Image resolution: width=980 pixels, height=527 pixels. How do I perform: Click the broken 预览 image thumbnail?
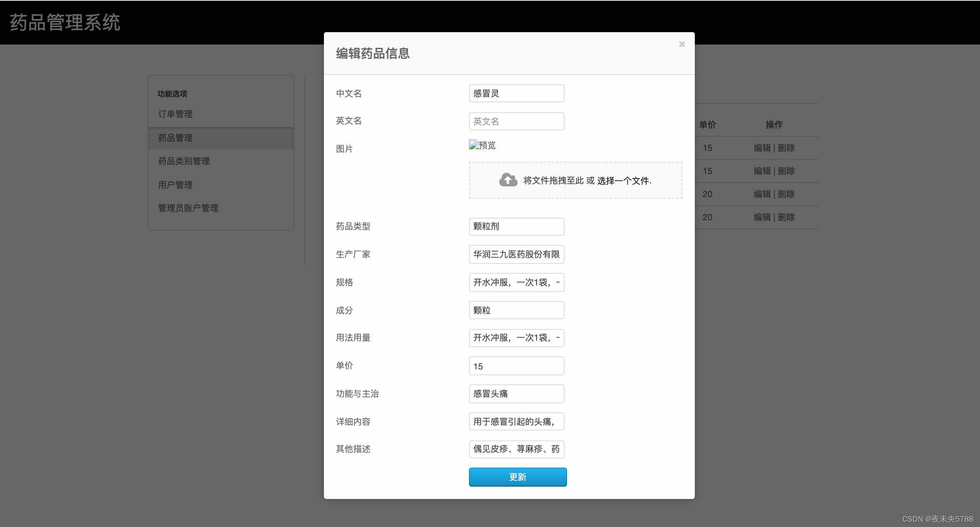[482, 145]
